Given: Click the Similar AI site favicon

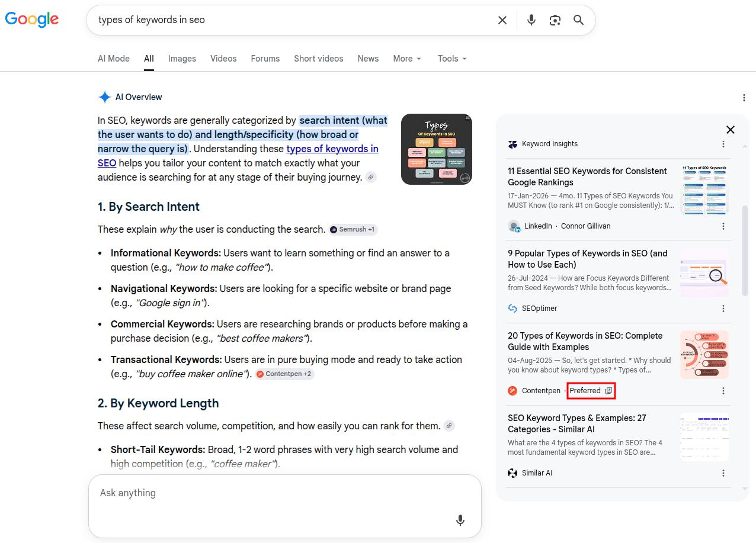Looking at the screenshot, I should (512, 473).
